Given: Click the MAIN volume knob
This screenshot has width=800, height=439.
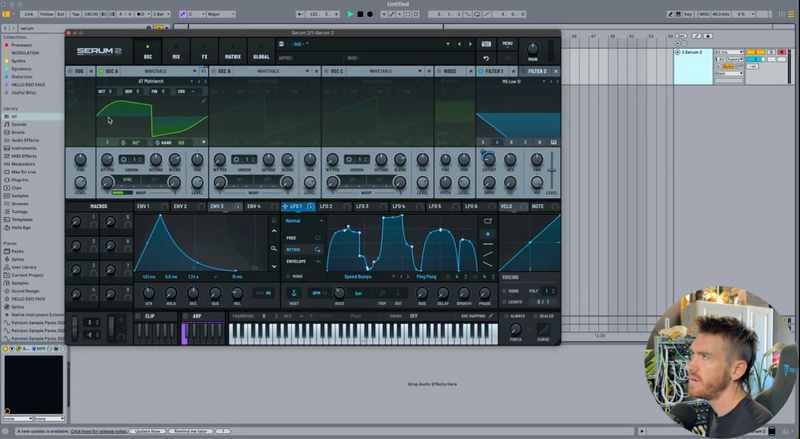Looking at the screenshot, I should (533, 48).
